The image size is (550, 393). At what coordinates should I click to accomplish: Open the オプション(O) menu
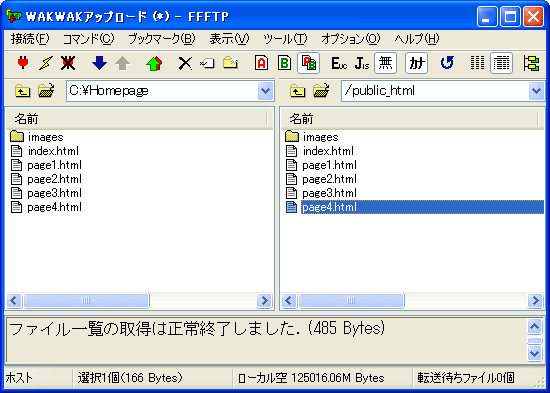point(351,39)
